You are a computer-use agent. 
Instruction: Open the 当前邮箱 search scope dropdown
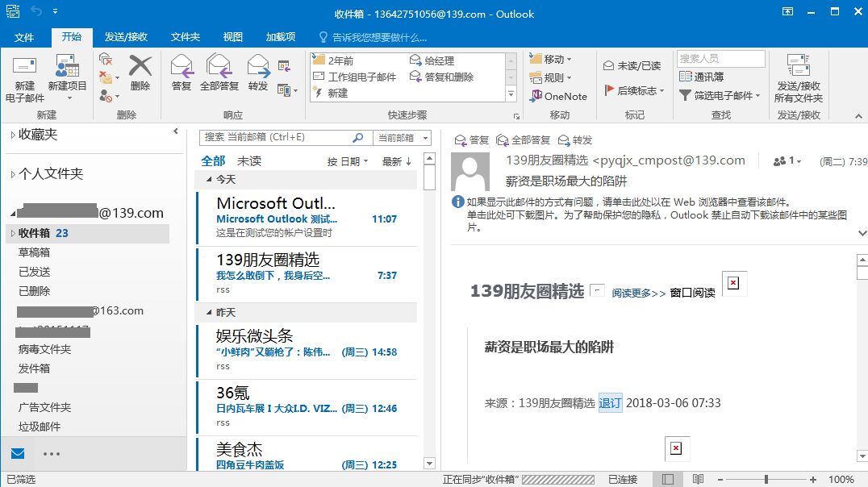point(403,138)
